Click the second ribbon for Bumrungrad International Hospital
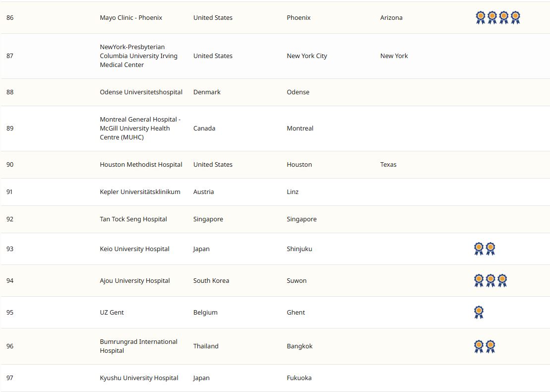 click(490, 346)
